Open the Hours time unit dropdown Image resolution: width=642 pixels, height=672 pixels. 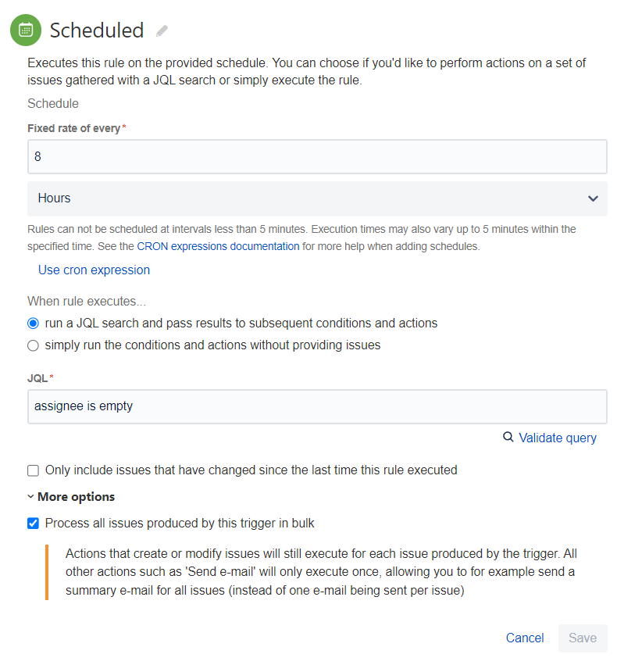(x=317, y=198)
